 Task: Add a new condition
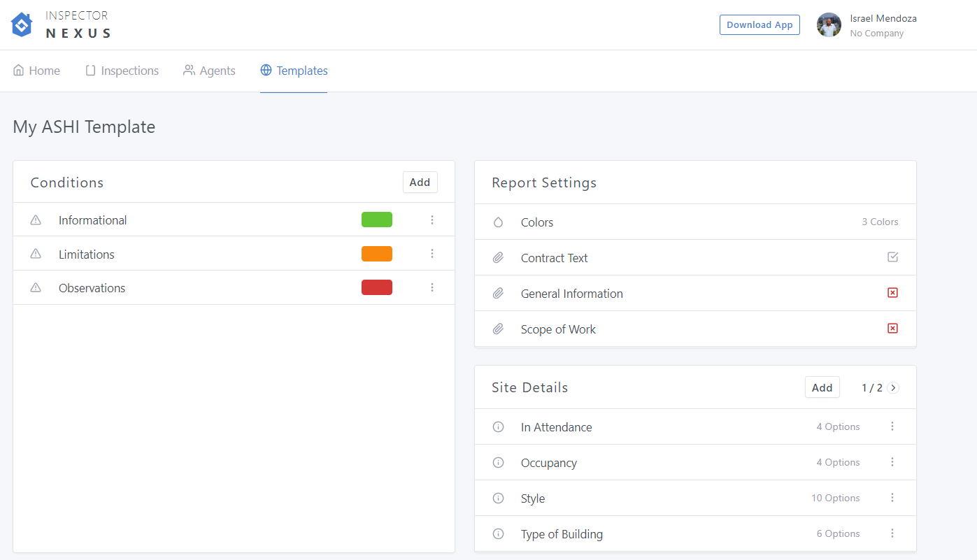pos(420,182)
